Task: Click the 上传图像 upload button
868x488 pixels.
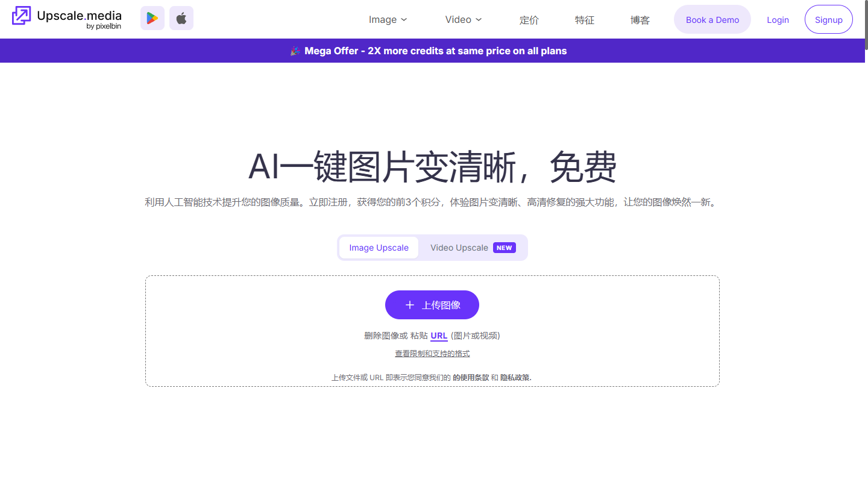Action: [x=432, y=305]
